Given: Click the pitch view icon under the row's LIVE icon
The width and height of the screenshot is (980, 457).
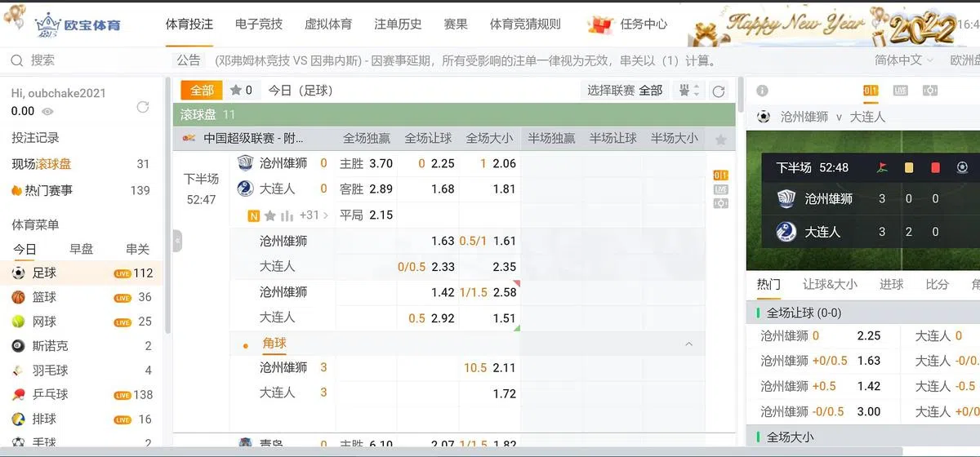Looking at the screenshot, I should pos(721,203).
